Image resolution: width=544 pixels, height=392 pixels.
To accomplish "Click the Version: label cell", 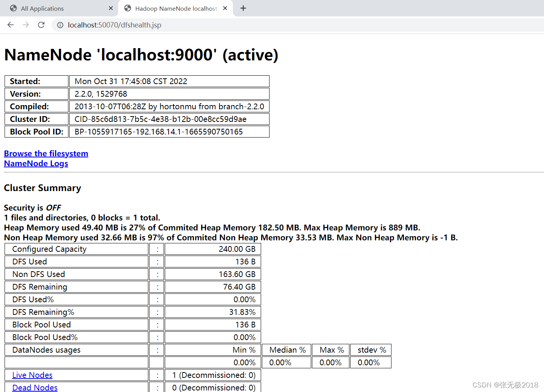I will click(36, 94).
